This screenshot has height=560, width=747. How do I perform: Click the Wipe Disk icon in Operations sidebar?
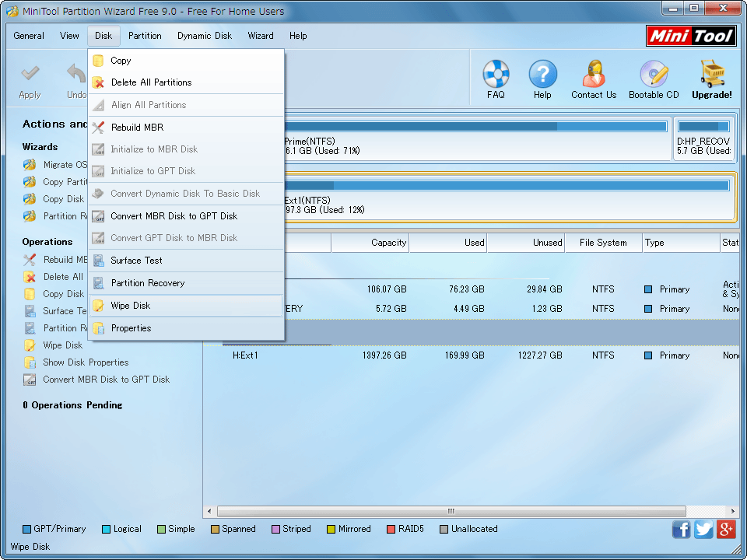click(x=30, y=345)
